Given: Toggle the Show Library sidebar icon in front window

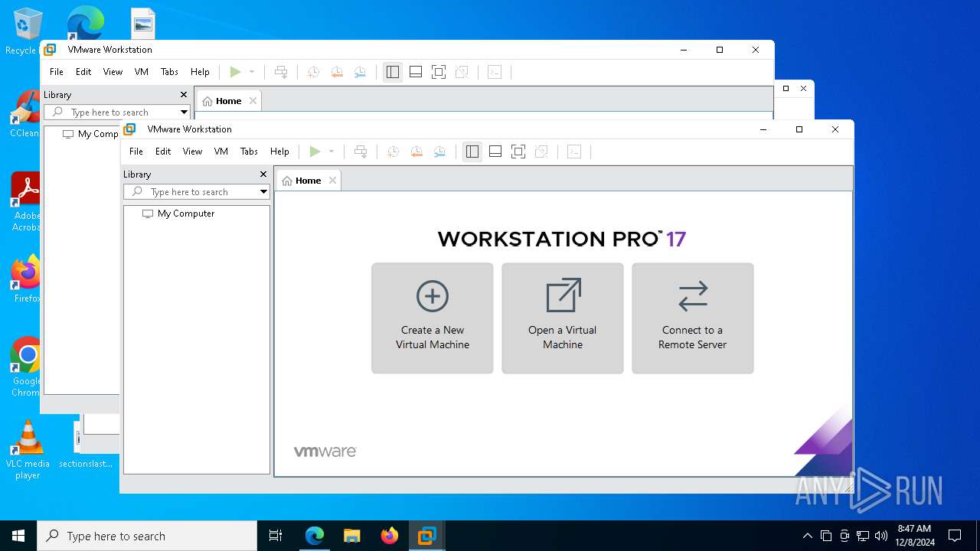Looking at the screenshot, I should click(472, 152).
